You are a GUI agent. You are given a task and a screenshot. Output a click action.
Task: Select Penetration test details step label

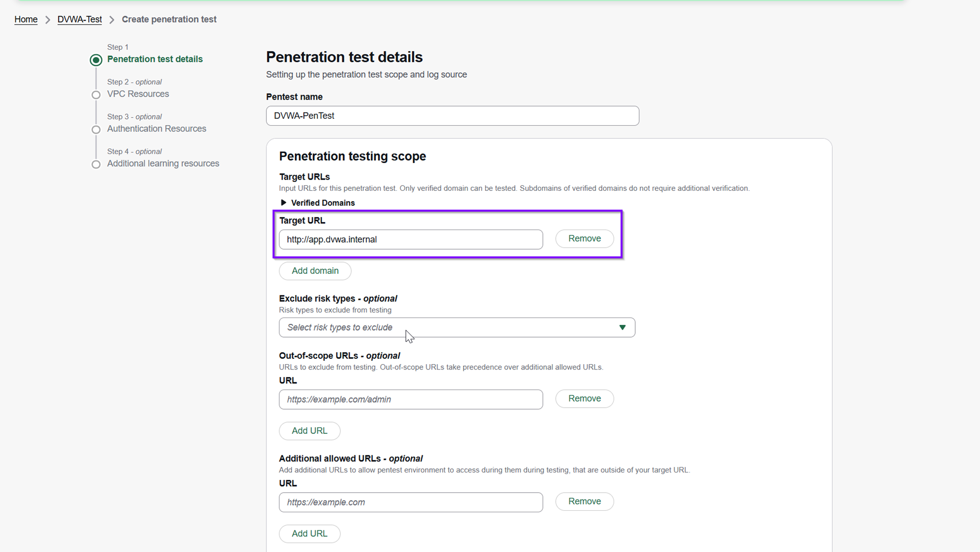pyautogui.click(x=155, y=59)
